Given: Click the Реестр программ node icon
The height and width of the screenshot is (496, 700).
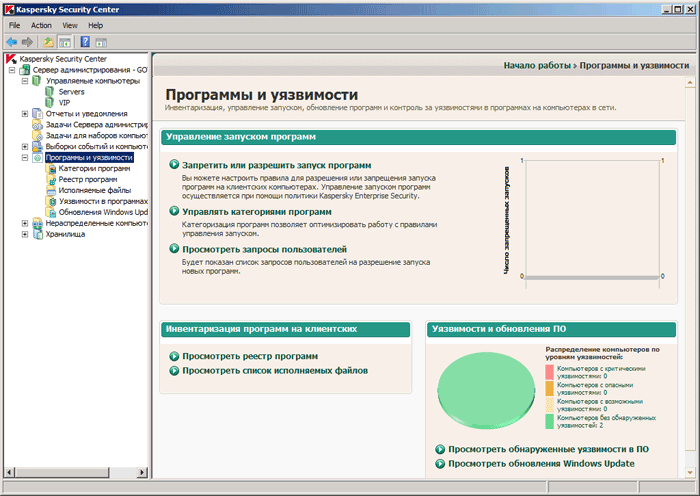Looking at the screenshot, I should 50,179.
